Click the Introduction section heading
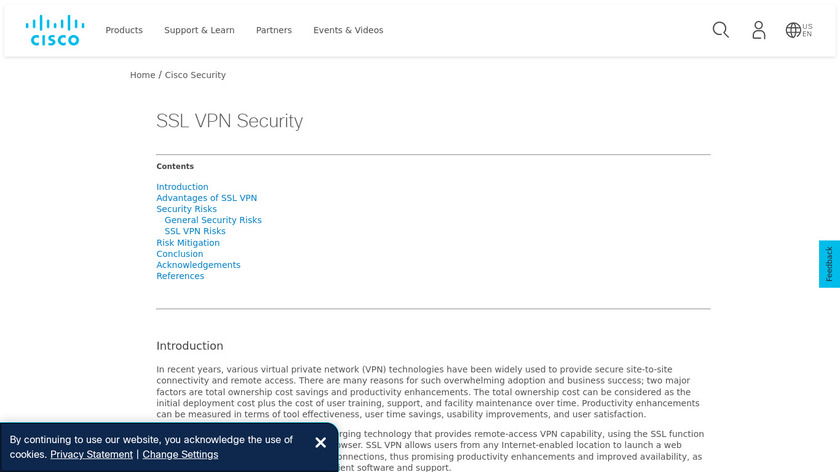Viewport: 840px width, 472px height. point(190,346)
